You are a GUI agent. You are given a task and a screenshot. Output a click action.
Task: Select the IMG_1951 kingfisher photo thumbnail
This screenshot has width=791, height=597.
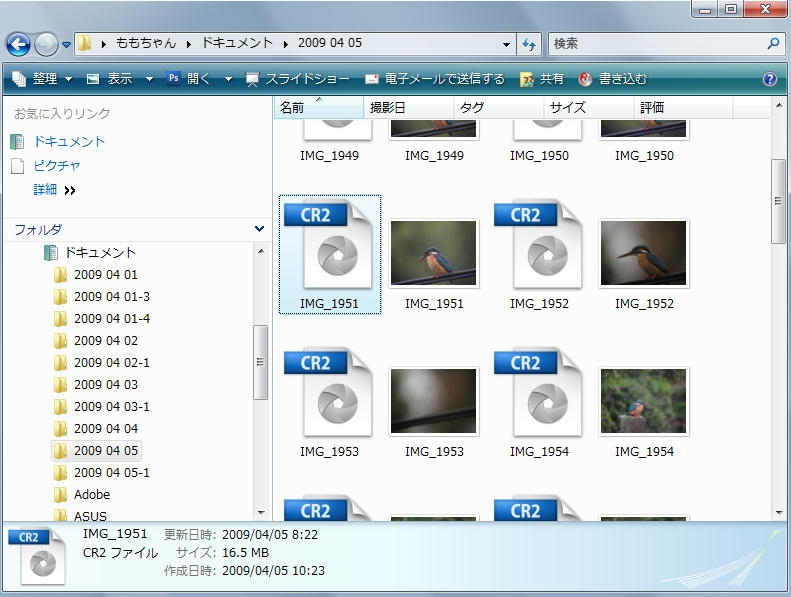click(434, 253)
